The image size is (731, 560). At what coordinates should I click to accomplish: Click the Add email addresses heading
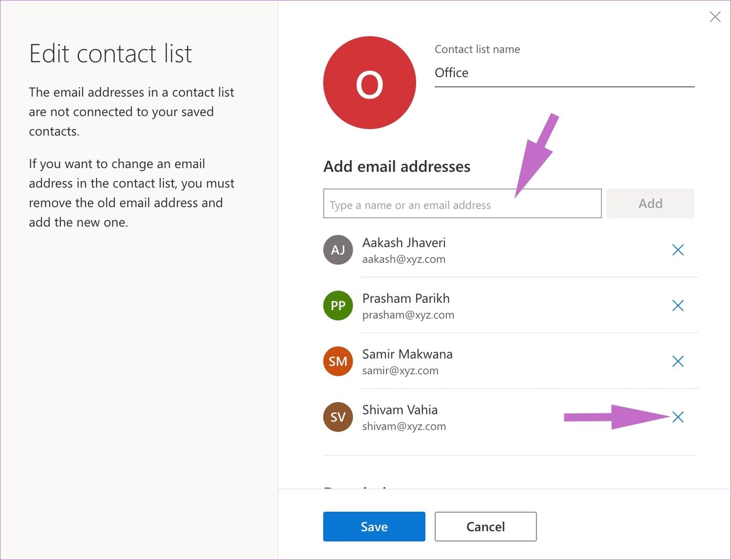tap(397, 166)
